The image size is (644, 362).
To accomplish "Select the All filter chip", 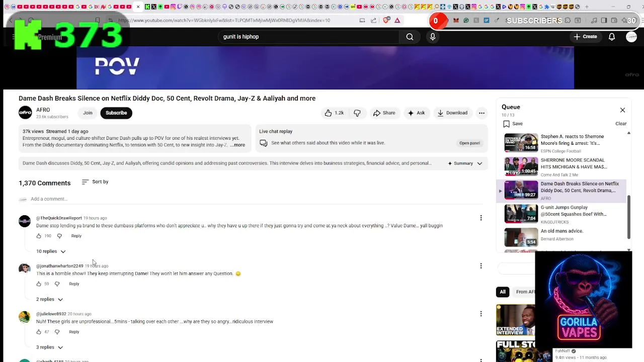I will [x=503, y=292].
